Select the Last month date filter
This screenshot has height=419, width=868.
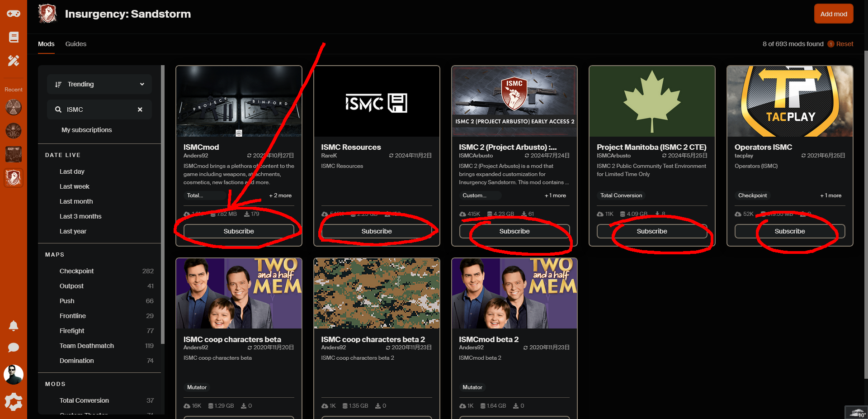pos(76,201)
